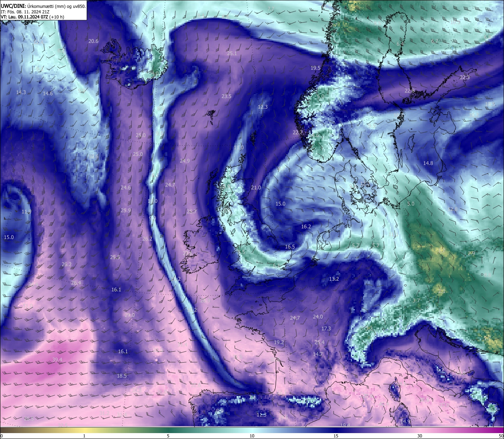The height and width of the screenshot is (439, 504).
Task: Click the 25.1 value label
Action: pyautogui.click(x=232, y=54)
